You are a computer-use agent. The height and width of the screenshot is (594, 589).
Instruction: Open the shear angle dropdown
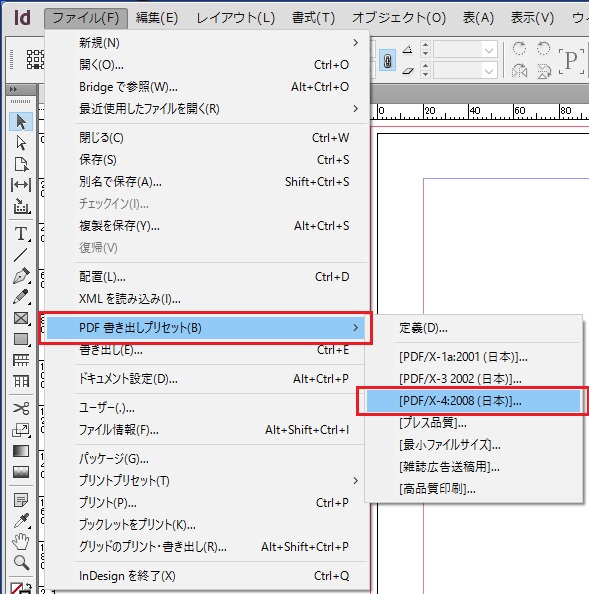click(x=489, y=71)
